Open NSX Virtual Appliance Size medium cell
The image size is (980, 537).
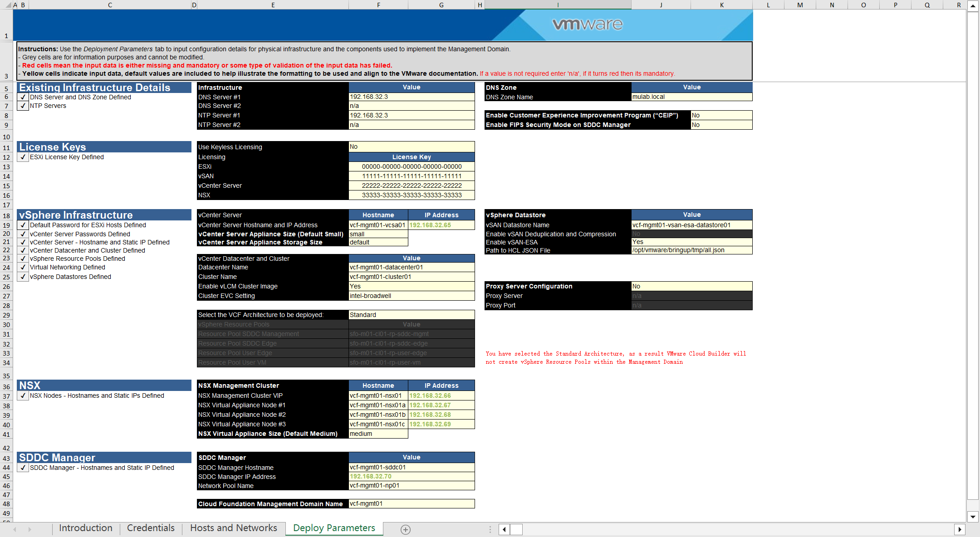378,434
